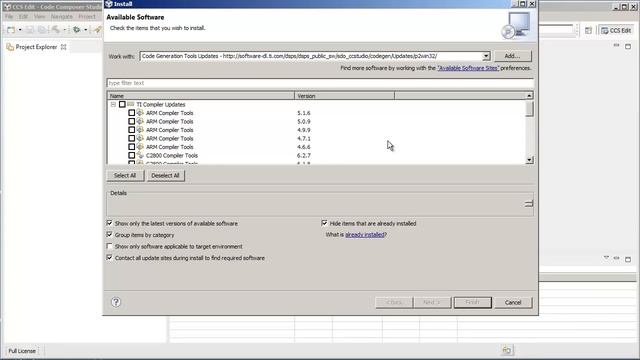Image resolution: width=640 pixels, height=360 pixels.
Task: Open the Navigate menu in CCS window
Action: [x=62, y=17]
